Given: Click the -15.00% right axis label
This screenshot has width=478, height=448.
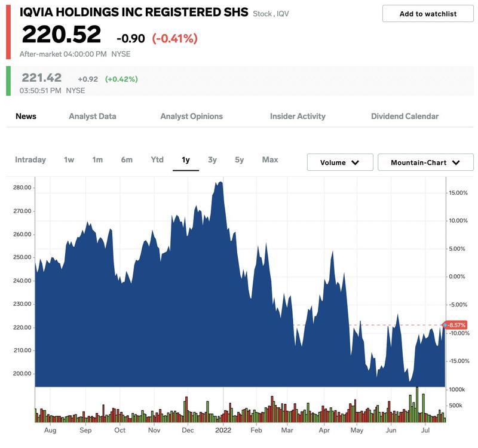Looking at the screenshot, I should point(459,361).
